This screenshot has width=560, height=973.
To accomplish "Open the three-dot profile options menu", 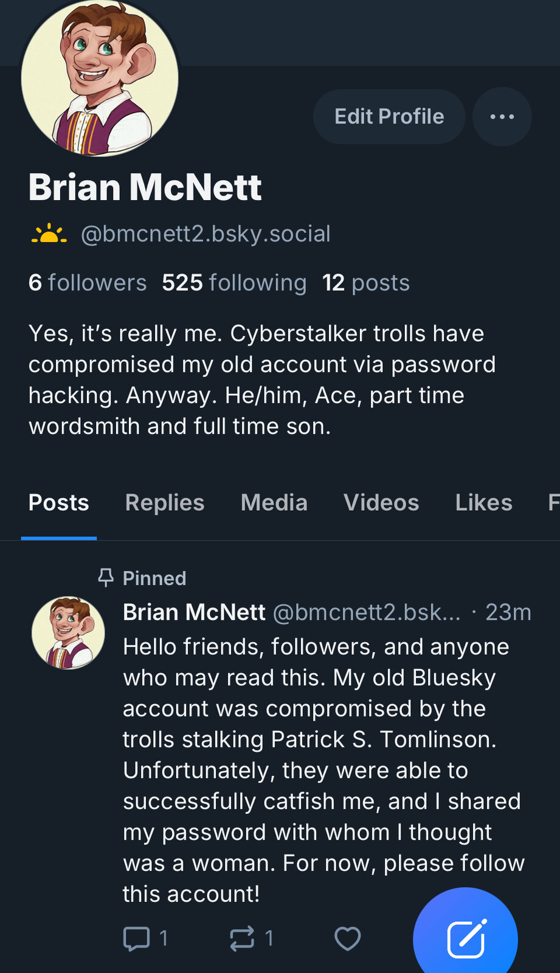I will pyautogui.click(x=502, y=117).
